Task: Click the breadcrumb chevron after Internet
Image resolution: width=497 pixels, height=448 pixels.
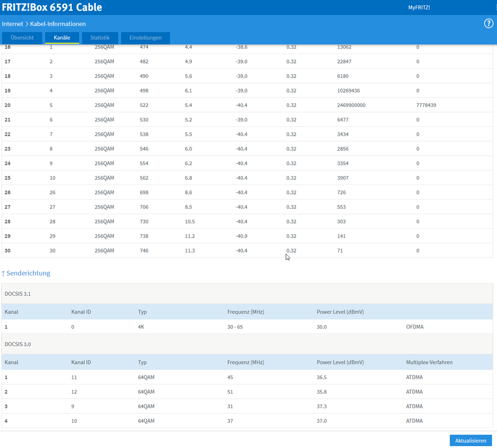Action: (27, 24)
